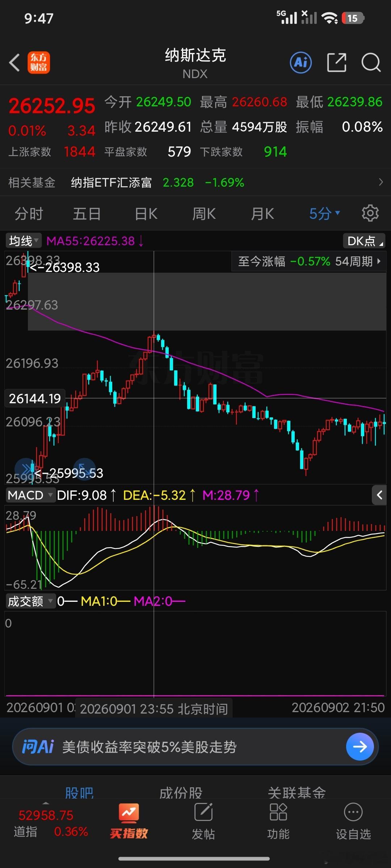
Task: Tap the share/export icon
Action: click(337, 63)
